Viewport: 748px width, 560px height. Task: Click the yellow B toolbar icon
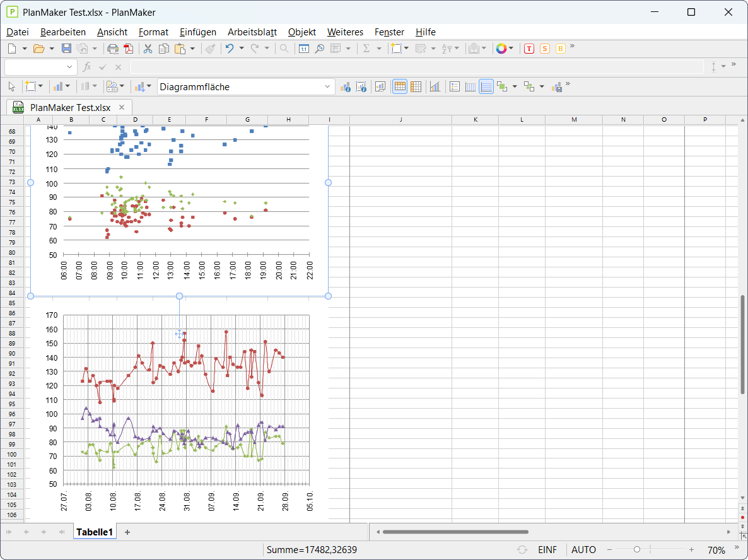[561, 49]
